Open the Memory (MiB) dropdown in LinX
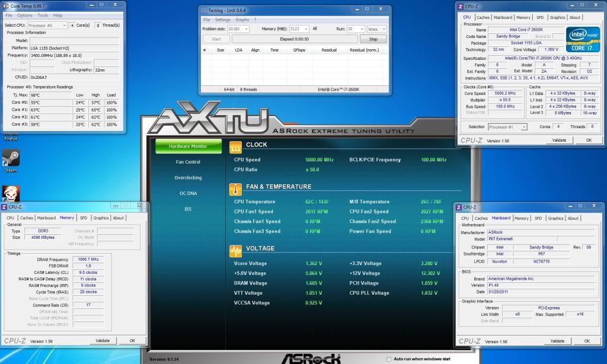 (x=299, y=29)
